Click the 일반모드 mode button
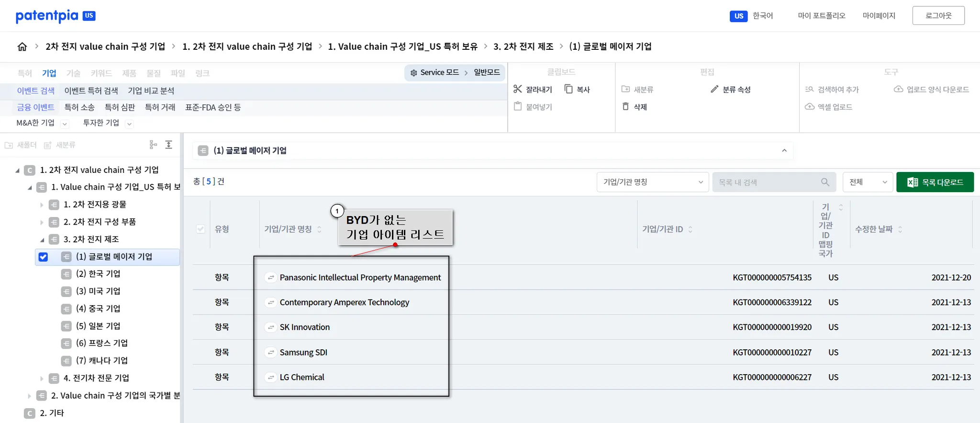The image size is (980, 423). [487, 72]
